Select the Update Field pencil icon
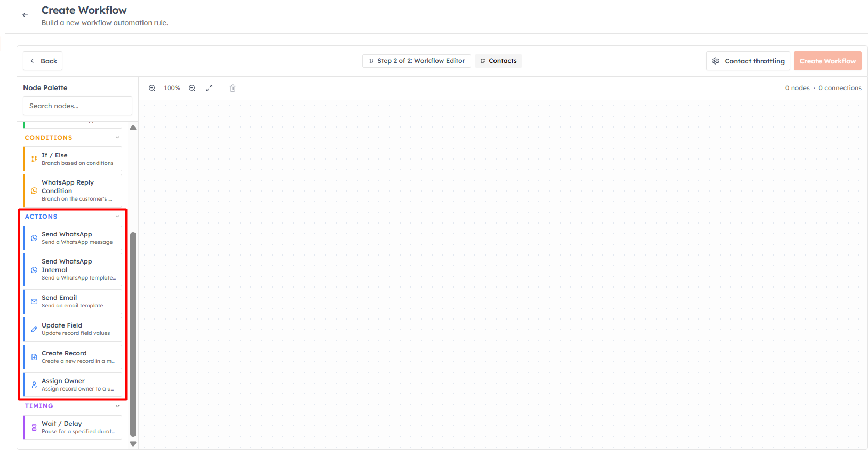This screenshot has width=868, height=454. [34, 329]
